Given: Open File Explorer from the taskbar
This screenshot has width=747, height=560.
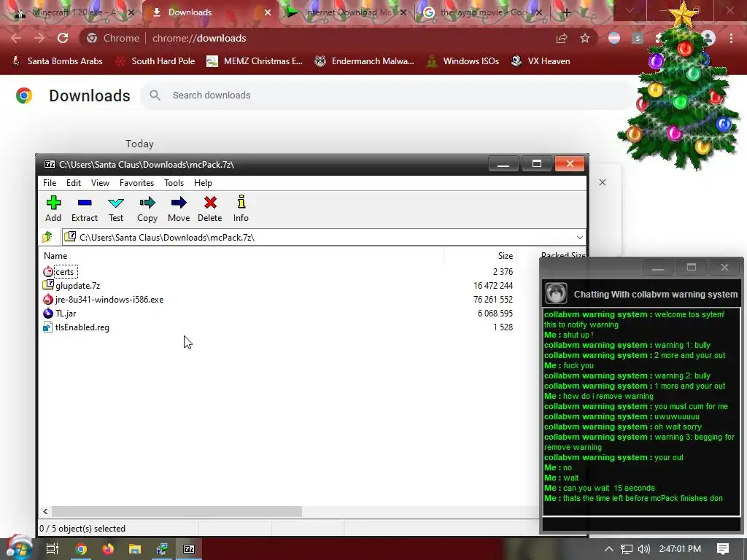Looking at the screenshot, I should [x=135, y=549].
